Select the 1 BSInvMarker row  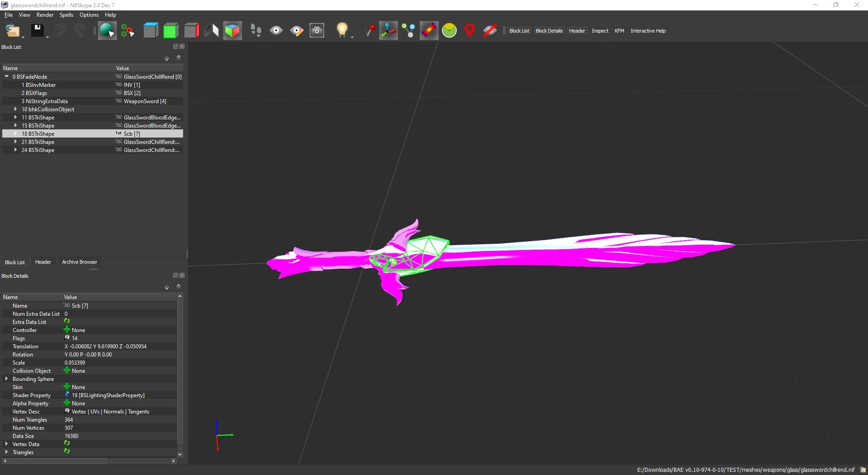click(x=93, y=85)
